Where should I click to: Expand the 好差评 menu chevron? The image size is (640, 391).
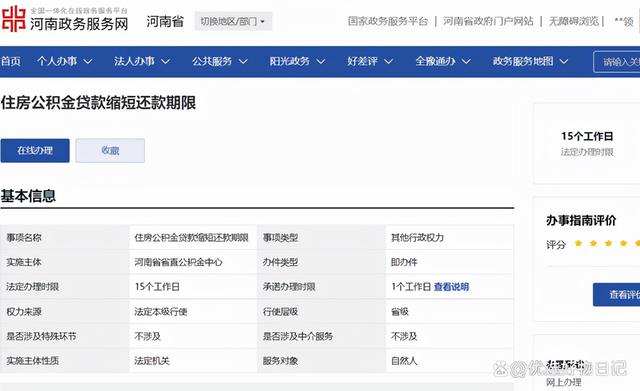(x=389, y=62)
